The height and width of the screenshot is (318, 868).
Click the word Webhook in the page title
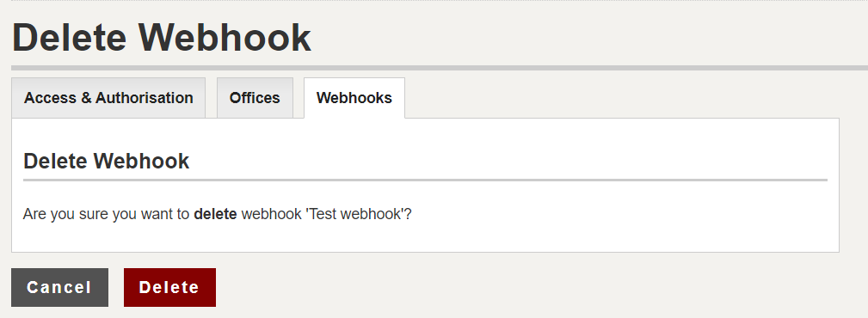pos(225,38)
